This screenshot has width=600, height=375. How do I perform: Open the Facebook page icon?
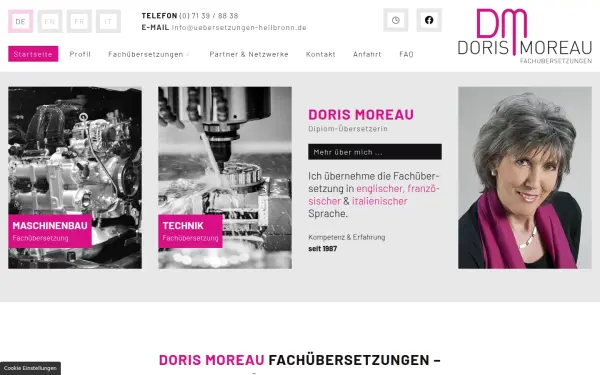(429, 20)
